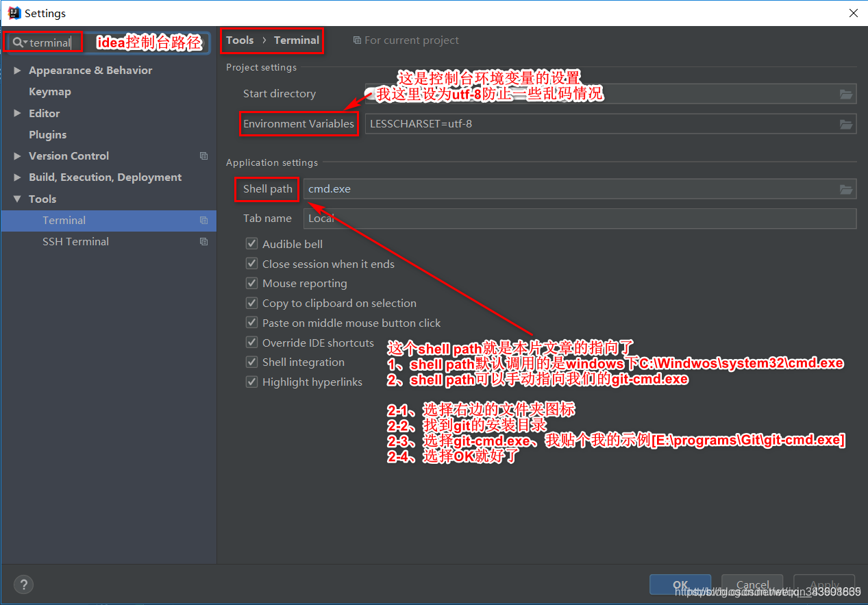Click 'Project settings' section heading
868x605 pixels.
coord(262,67)
